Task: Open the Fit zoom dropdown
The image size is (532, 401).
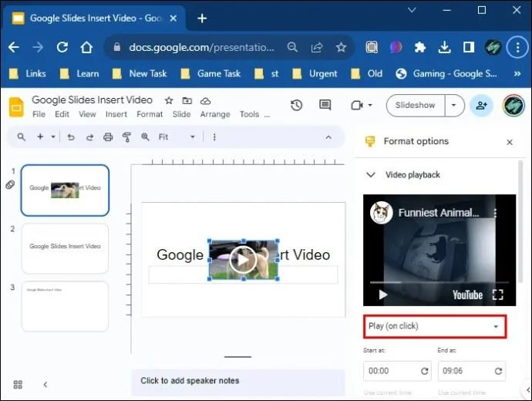Action: tap(177, 137)
